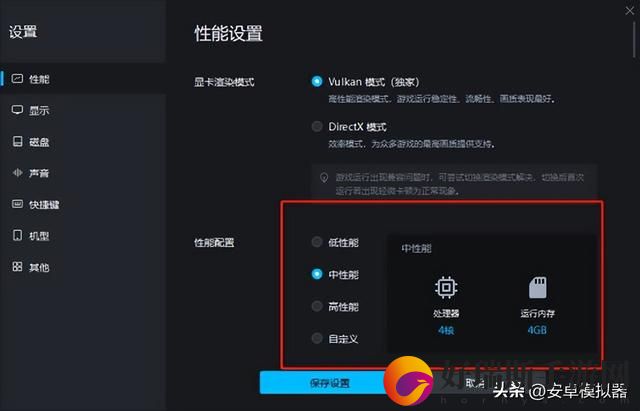Choose 高性能 performance preset
The height and width of the screenshot is (411, 640).
click(x=317, y=306)
